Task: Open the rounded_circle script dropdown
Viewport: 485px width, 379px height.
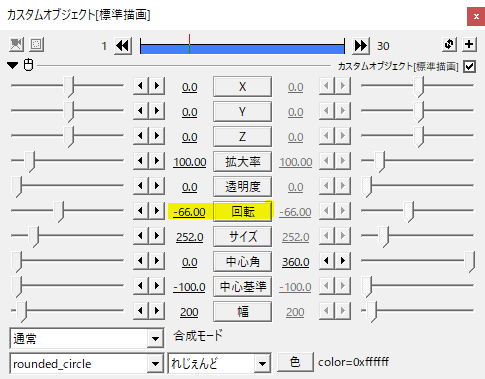Action: (x=87, y=364)
